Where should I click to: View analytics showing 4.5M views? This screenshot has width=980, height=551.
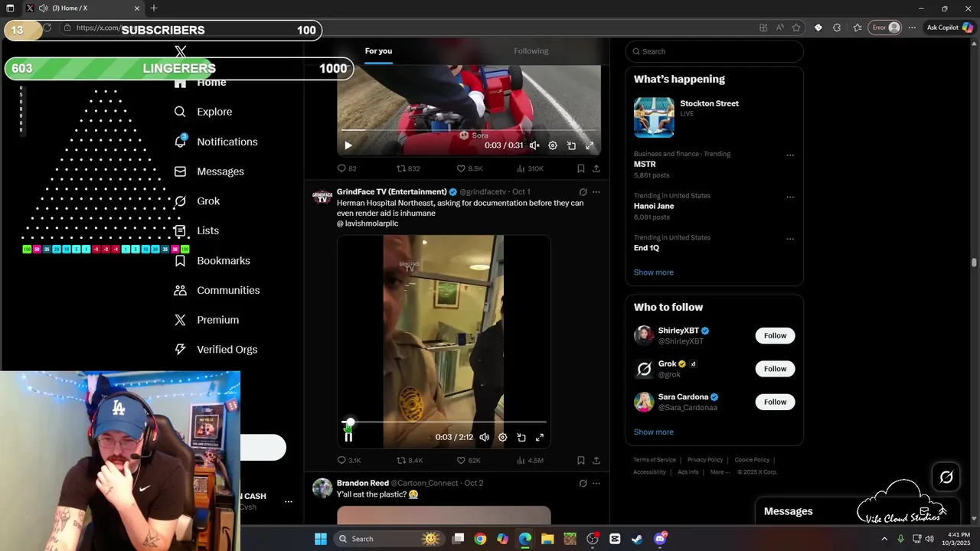(x=530, y=461)
